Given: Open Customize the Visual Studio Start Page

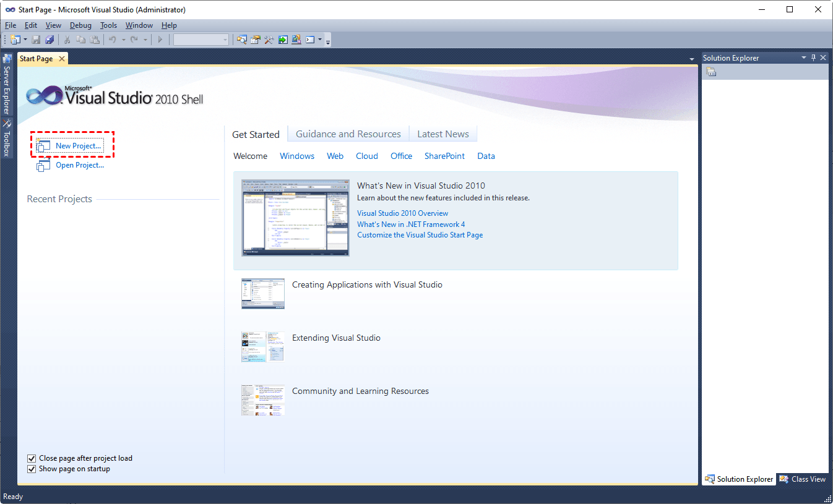Looking at the screenshot, I should pyautogui.click(x=420, y=235).
